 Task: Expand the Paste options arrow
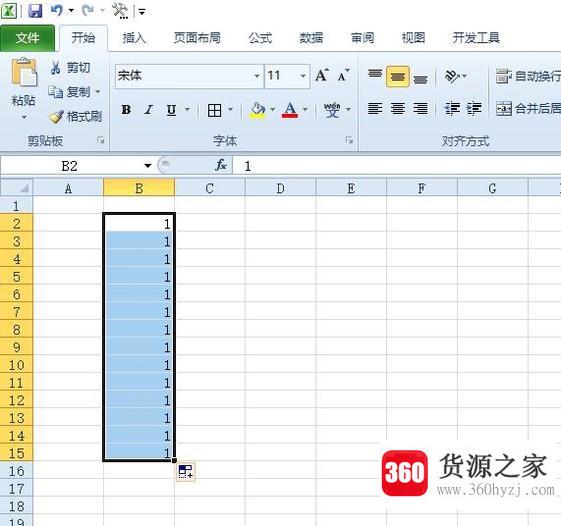pyautogui.click(x=24, y=117)
